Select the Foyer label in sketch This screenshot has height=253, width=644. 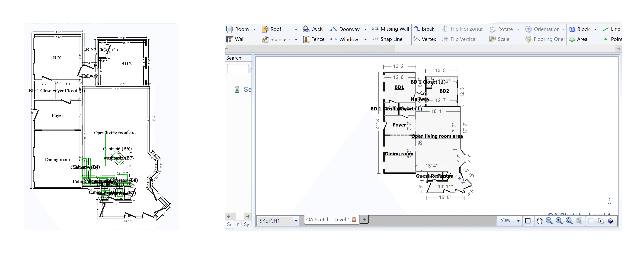coord(399,125)
